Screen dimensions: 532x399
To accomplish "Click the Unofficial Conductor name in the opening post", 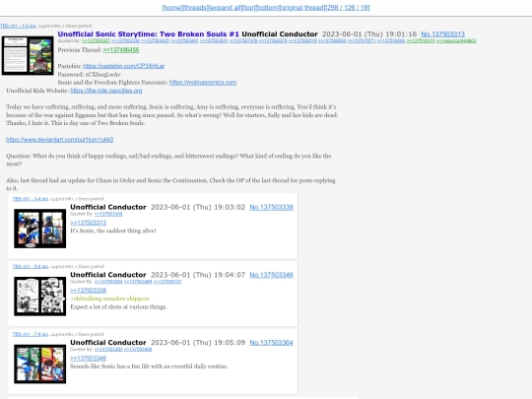I will click(280, 34).
